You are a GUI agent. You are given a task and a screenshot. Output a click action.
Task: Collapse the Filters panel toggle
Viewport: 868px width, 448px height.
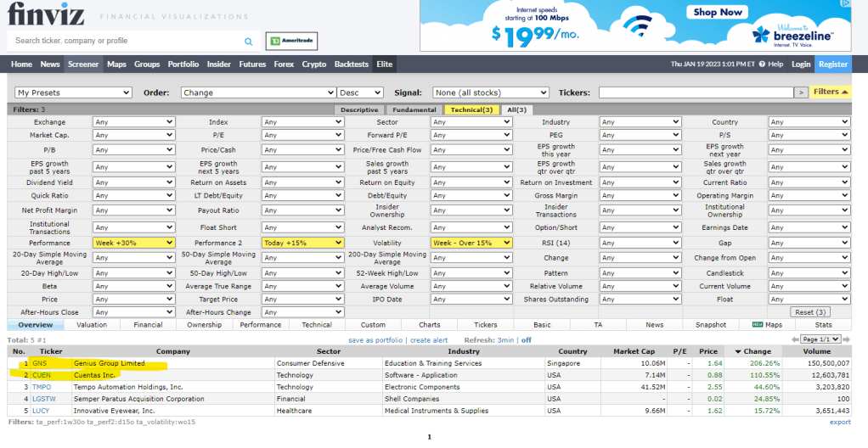(x=831, y=92)
